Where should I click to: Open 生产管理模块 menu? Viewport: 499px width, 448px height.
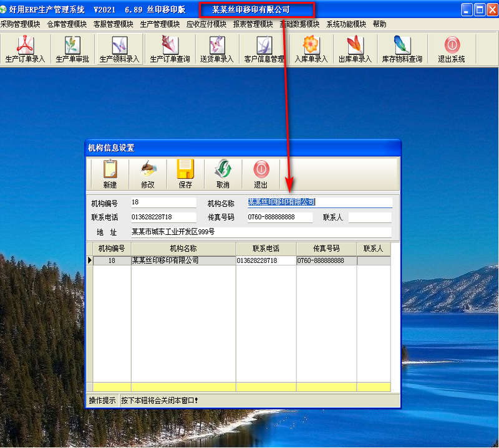click(x=160, y=24)
